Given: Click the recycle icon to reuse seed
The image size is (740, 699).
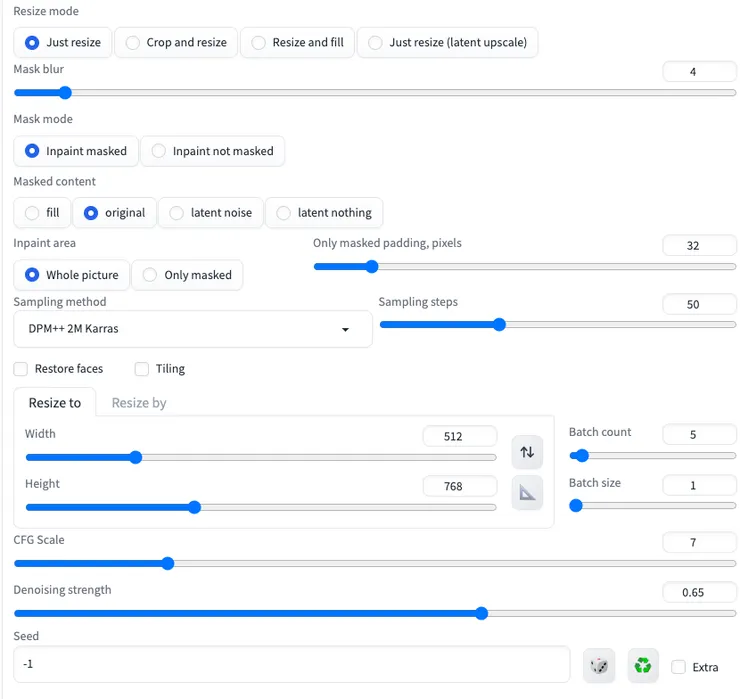Looking at the screenshot, I should tap(643, 665).
